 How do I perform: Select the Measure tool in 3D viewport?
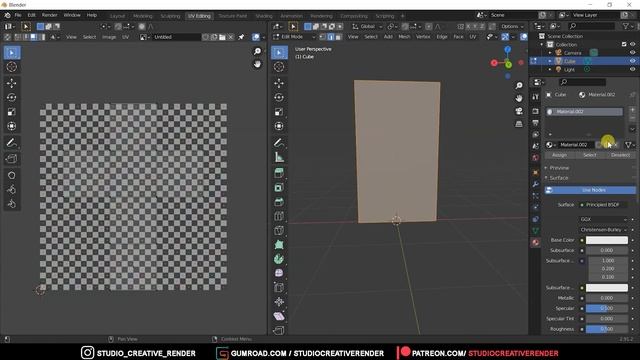(x=279, y=157)
